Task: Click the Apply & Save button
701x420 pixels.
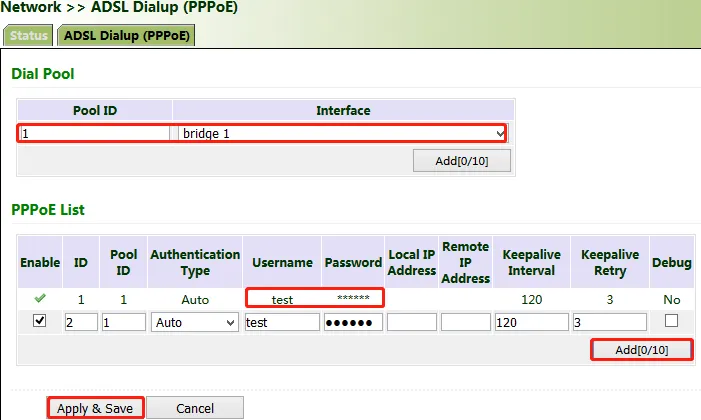Action: click(95, 408)
